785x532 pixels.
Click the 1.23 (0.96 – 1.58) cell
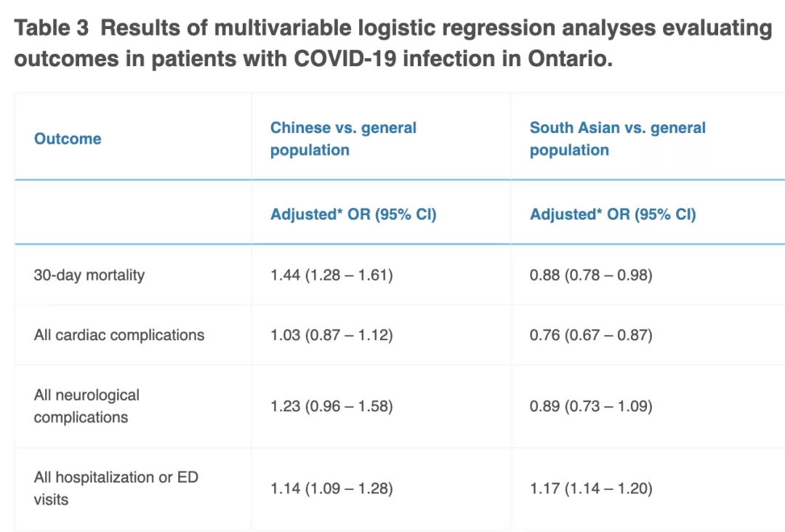coord(331,406)
